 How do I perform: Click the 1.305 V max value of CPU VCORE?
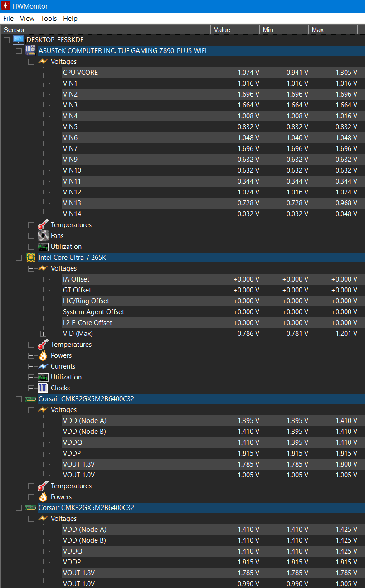(346, 73)
